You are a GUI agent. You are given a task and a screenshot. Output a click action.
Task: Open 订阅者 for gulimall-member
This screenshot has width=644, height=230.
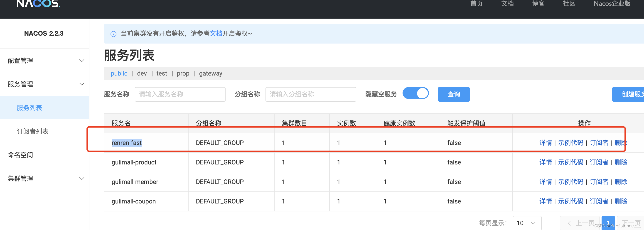[x=599, y=182]
